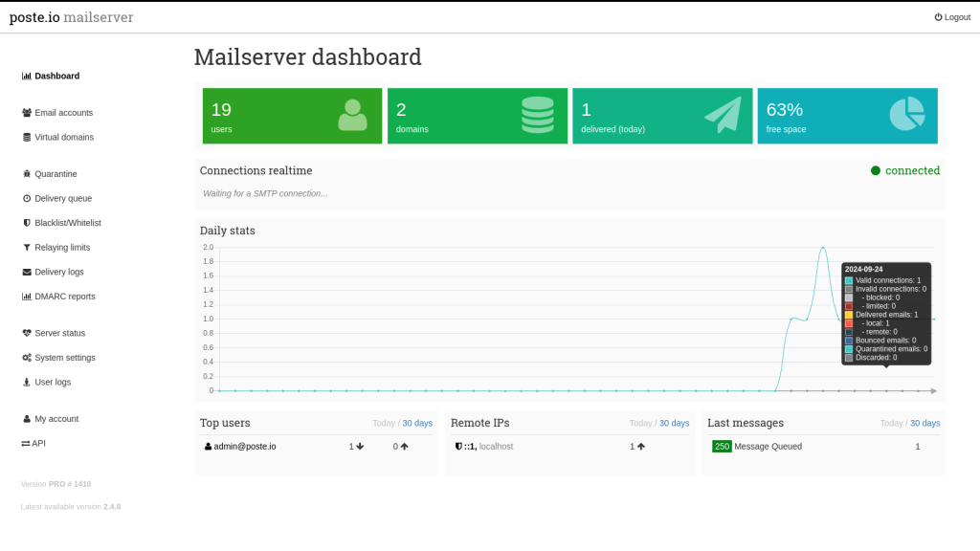980x551 pixels.
Task: Open the System settings gears icon
Action: tap(26, 358)
